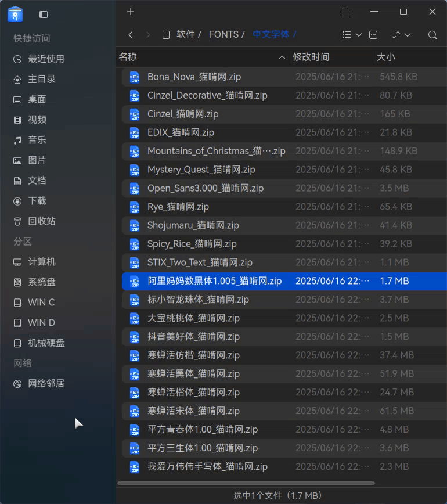
Task: Expand the sort options dropdown arrow
Action: [x=408, y=35]
